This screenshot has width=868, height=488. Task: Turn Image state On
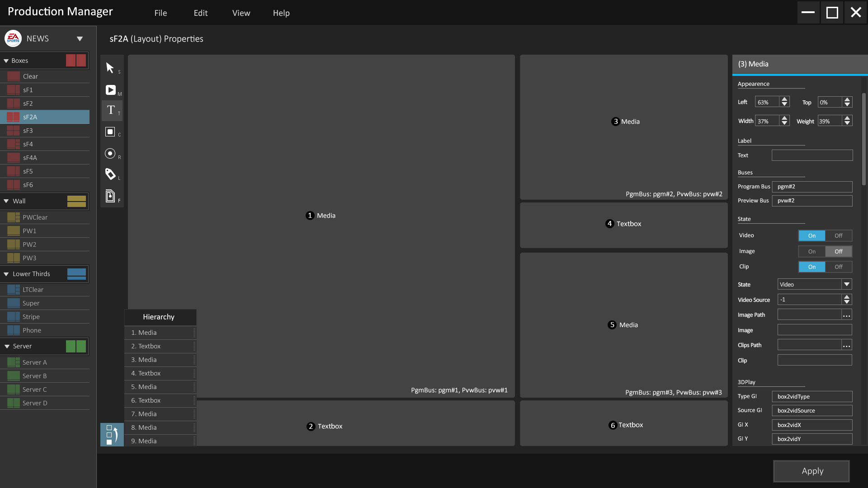tap(812, 252)
